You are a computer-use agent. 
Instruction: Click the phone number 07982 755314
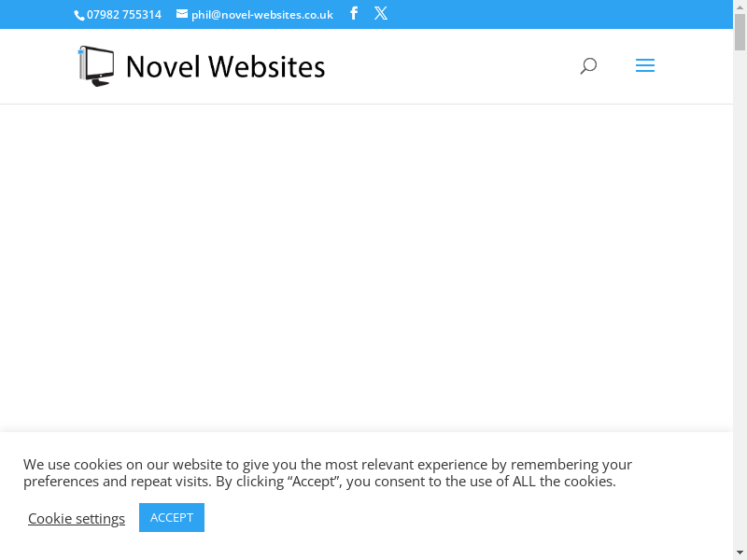coord(124,14)
